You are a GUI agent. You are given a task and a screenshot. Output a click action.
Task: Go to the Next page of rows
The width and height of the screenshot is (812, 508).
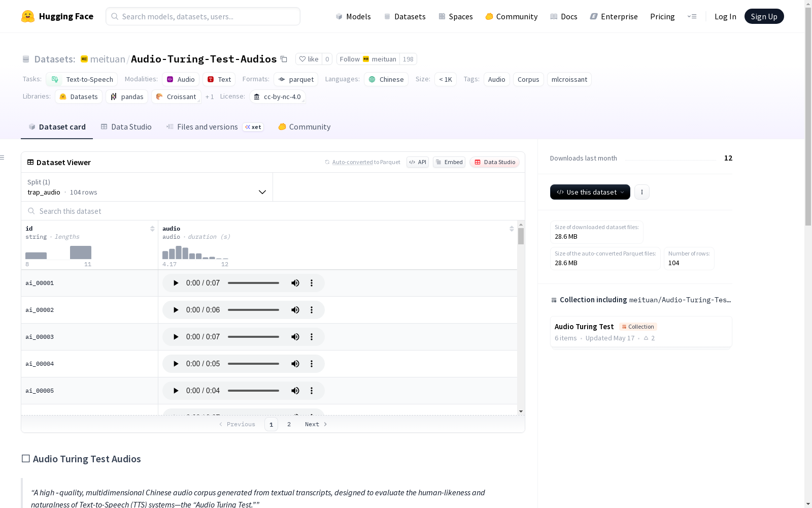tap(316, 424)
